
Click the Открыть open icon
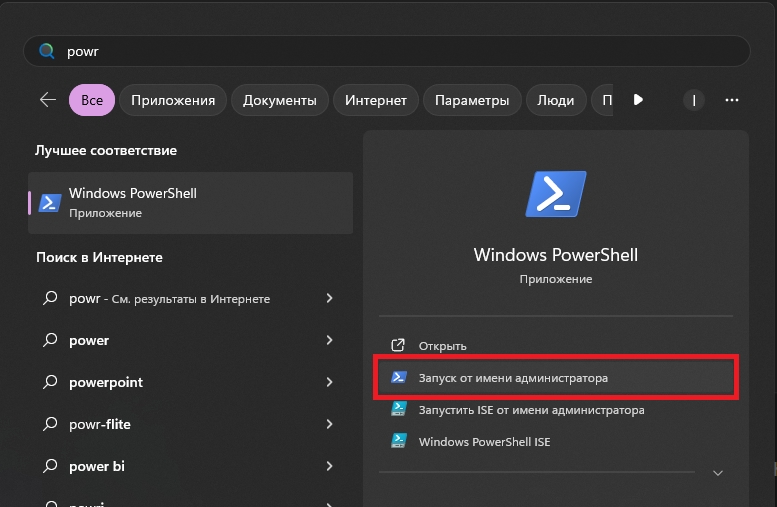(398, 346)
